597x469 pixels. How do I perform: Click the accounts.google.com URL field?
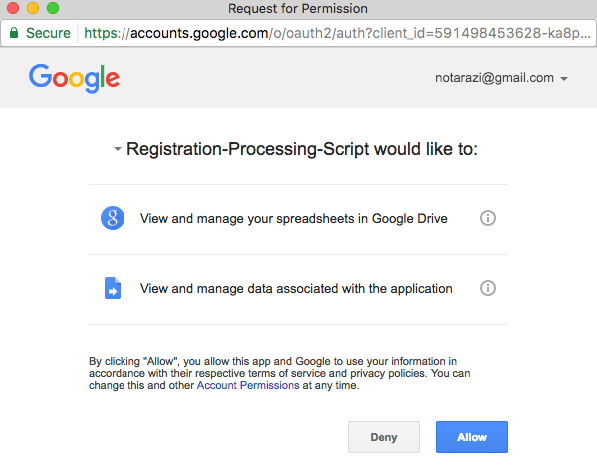(337, 33)
